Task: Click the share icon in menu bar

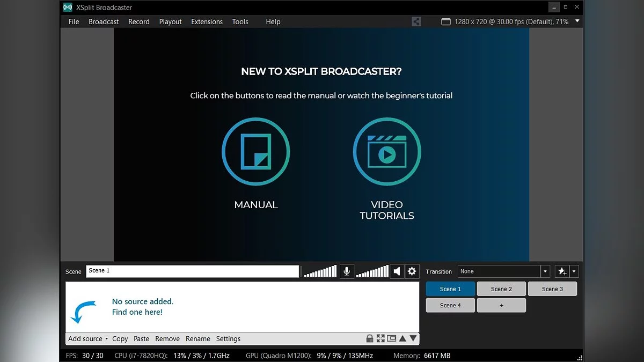Action: [x=416, y=22]
